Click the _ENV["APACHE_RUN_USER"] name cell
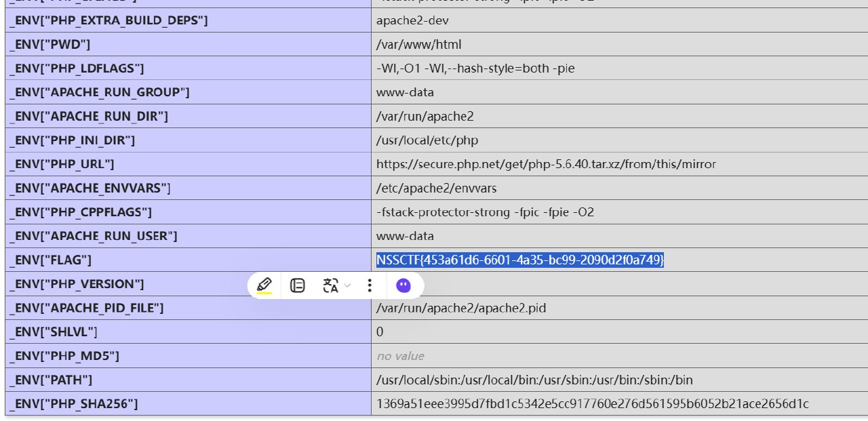 tap(93, 236)
